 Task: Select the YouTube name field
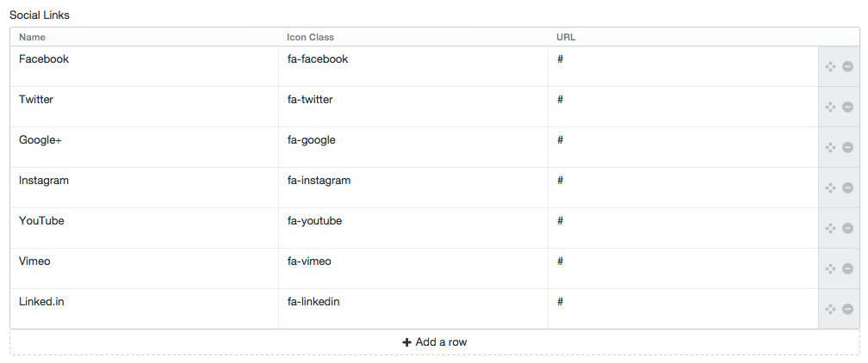145,228
